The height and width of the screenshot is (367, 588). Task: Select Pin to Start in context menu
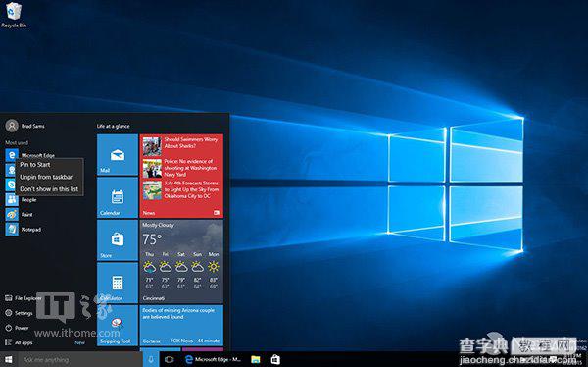pos(35,165)
